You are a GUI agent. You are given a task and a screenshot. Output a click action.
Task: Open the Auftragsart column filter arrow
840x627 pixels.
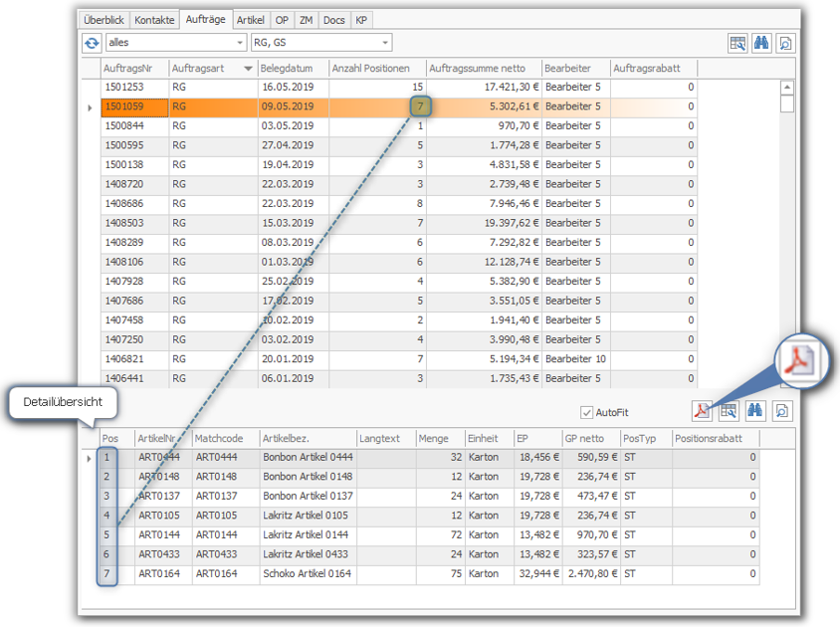pyautogui.click(x=248, y=69)
